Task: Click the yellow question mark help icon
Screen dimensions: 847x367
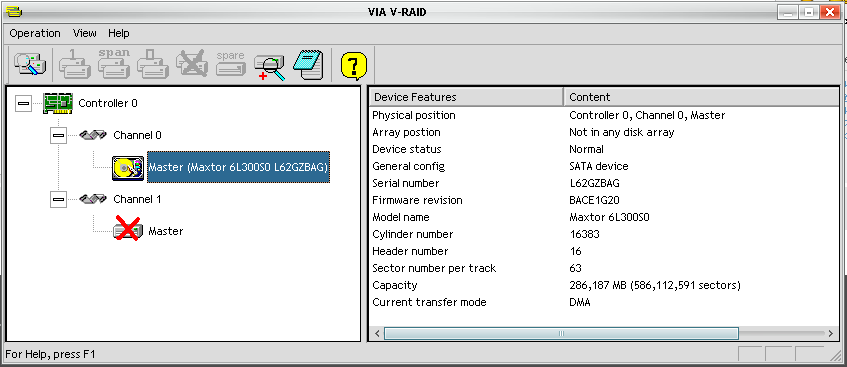Action: coord(354,66)
